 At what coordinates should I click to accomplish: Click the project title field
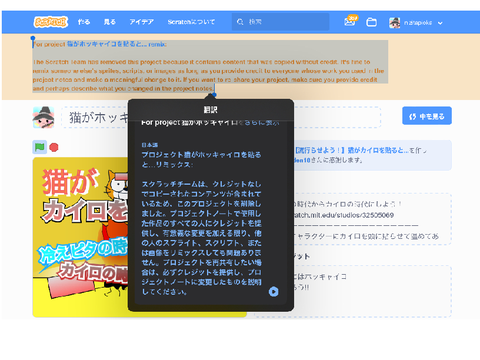click(221, 117)
